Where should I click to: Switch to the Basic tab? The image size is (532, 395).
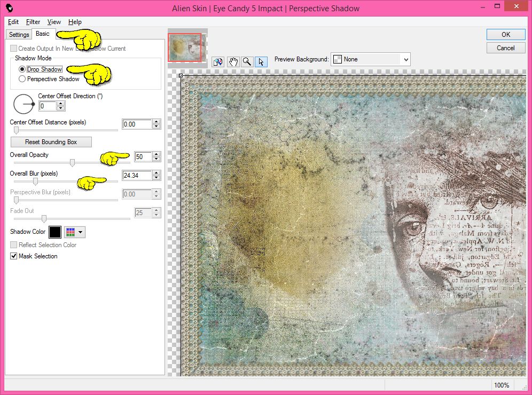[x=42, y=34]
